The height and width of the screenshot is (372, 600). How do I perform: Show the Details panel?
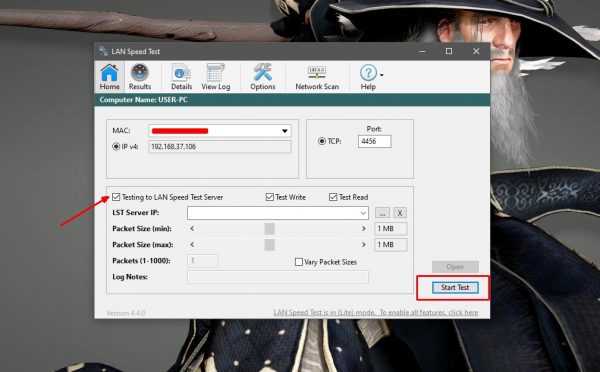tap(181, 77)
